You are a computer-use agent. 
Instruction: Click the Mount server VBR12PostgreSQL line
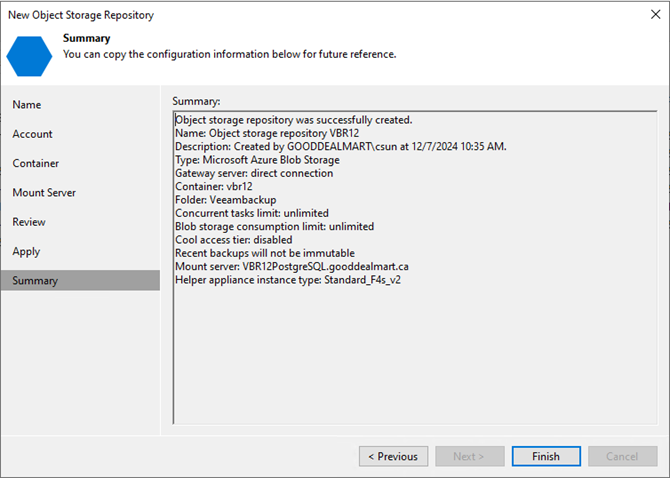(x=292, y=267)
